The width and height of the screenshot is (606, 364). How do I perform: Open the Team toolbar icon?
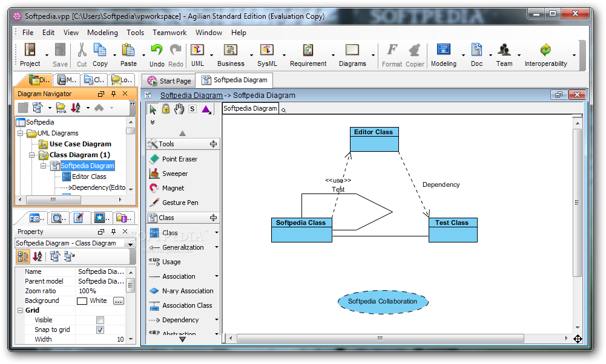coord(504,50)
